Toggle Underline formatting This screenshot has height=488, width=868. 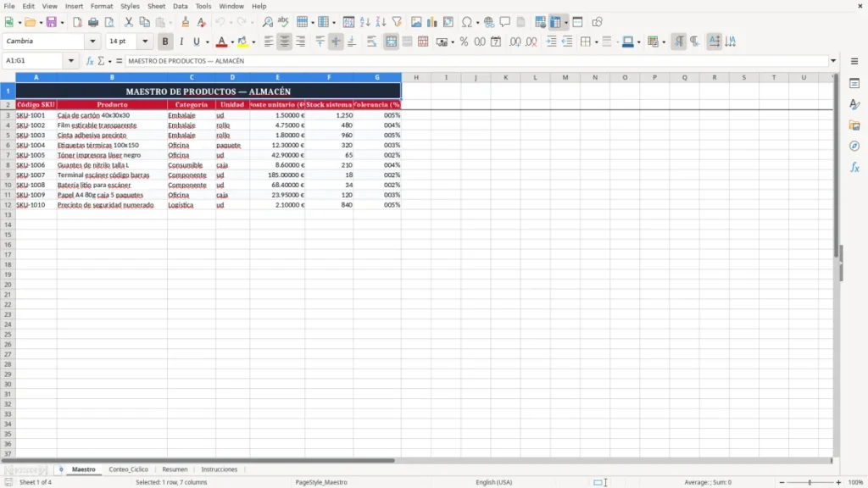tap(197, 42)
